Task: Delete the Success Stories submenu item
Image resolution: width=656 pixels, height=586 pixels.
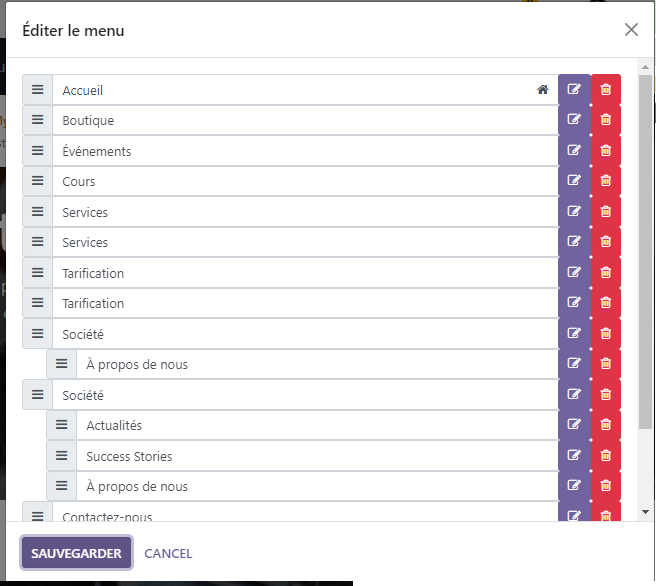Action: (606, 456)
